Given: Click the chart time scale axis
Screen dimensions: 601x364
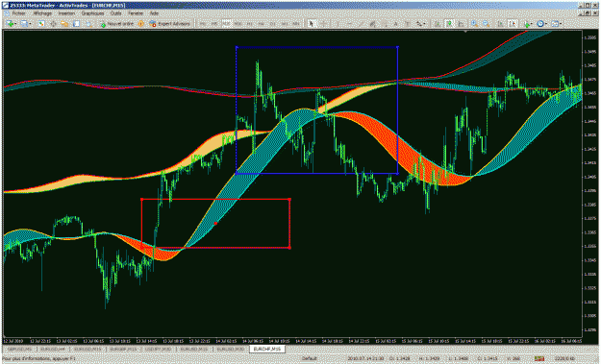Looking at the screenshot, I should (x=293, y=341).
